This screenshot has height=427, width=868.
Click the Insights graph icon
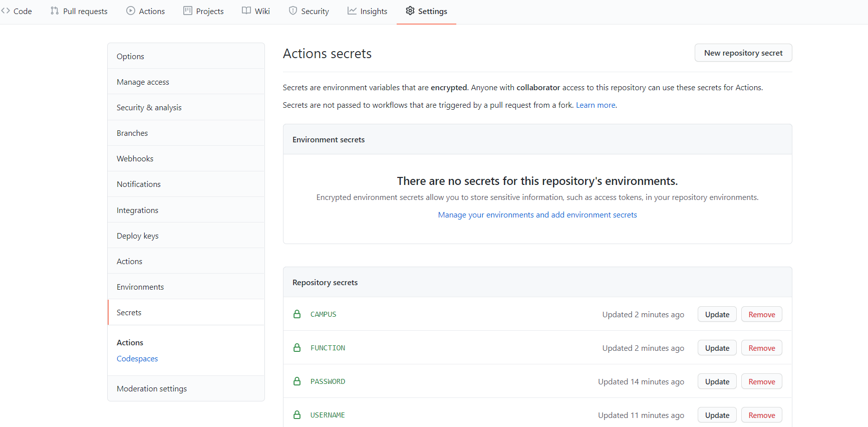352,11
